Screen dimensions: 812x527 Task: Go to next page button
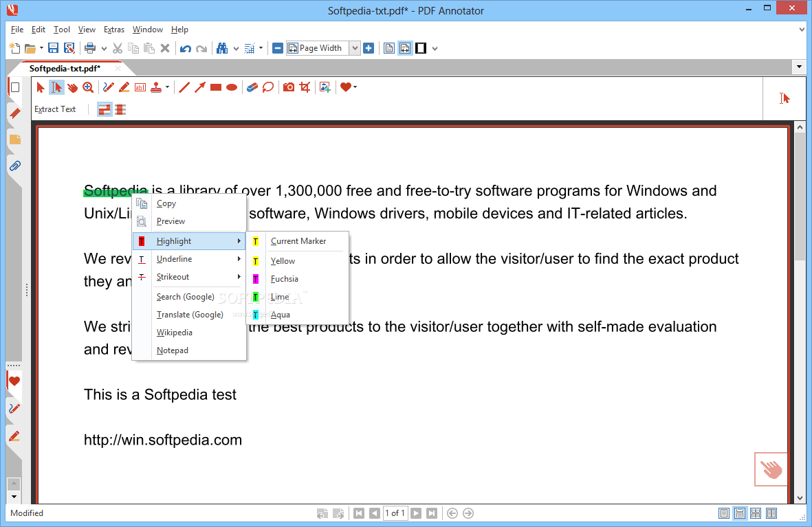416,513
